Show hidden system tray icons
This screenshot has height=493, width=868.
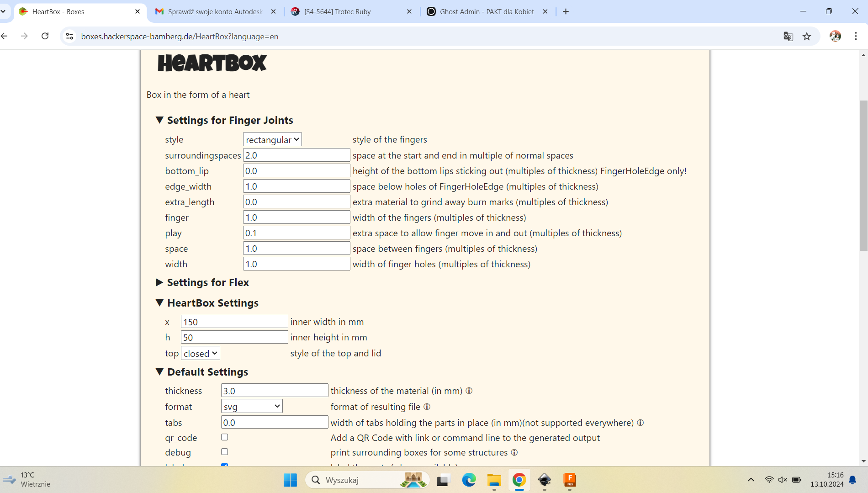click(x=751, y=480)
